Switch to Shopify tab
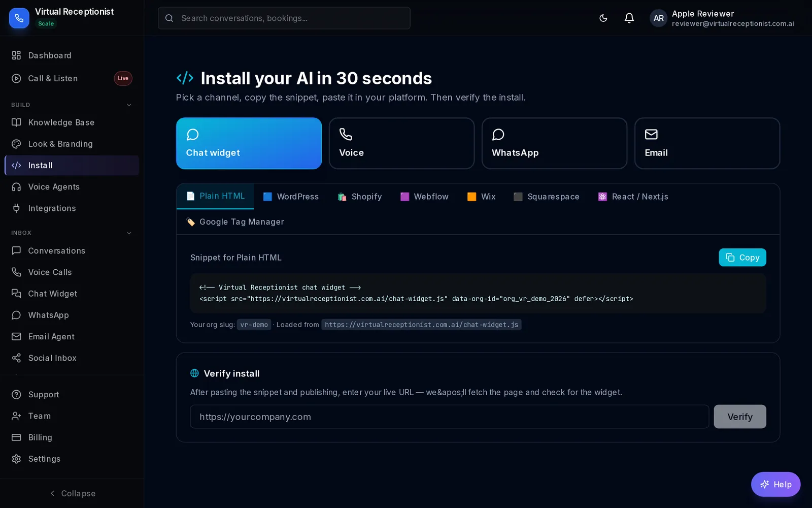 360,197
